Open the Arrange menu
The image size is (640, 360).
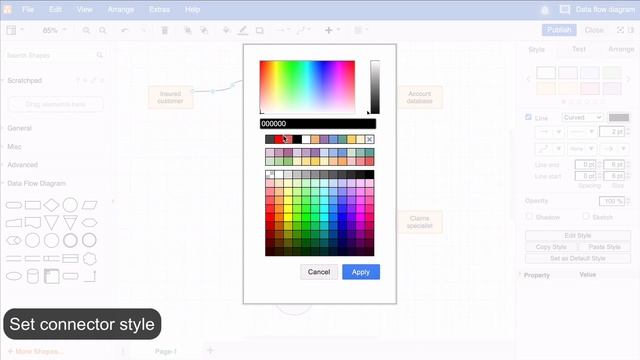pyautogui.click(x=120, y=9)
